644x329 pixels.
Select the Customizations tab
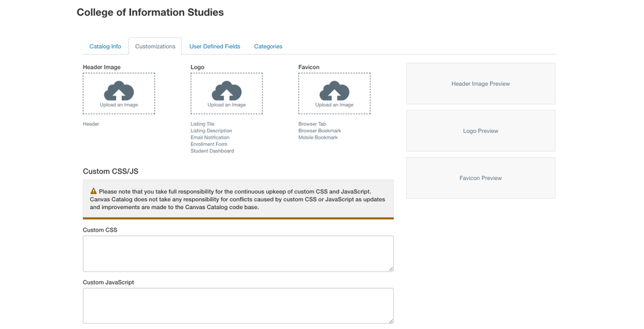coord(155,46)
